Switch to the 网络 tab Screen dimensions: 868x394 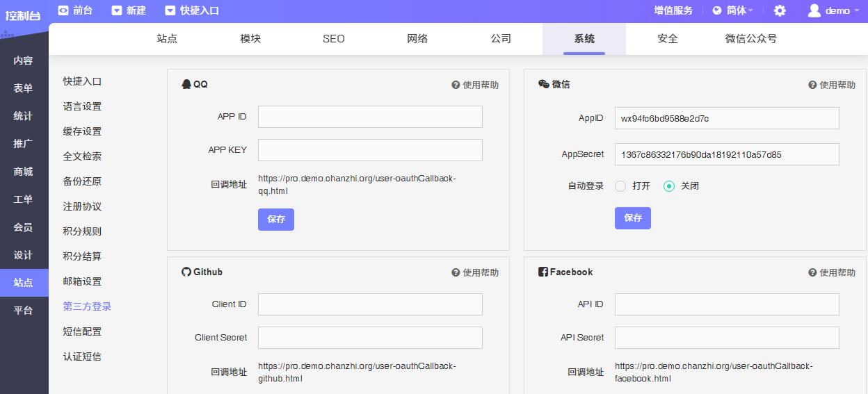417,39
